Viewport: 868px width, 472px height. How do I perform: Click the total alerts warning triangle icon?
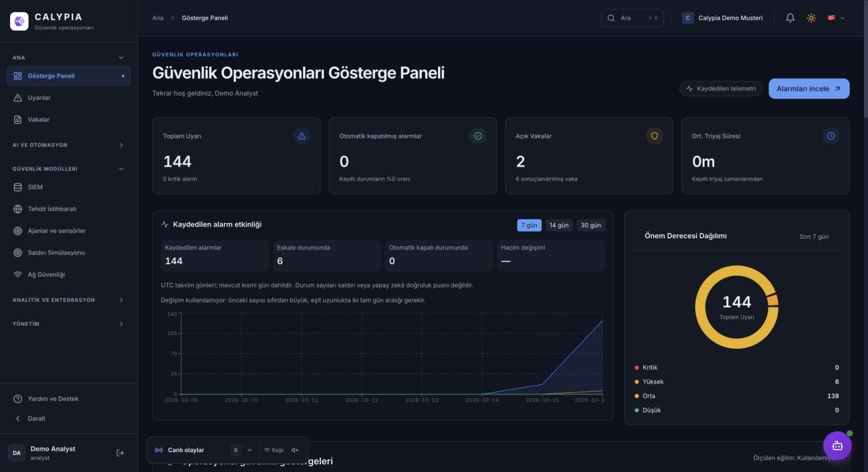pyautogui.click(x=302, y=136)
